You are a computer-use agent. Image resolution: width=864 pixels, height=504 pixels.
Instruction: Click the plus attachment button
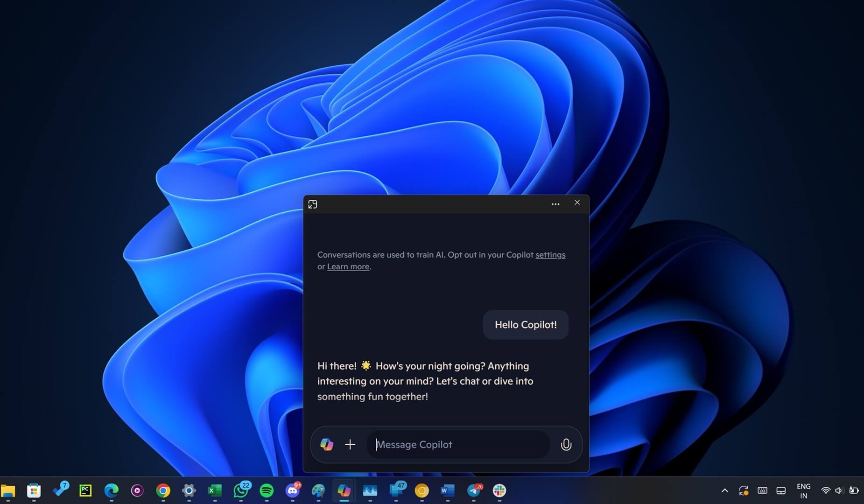pos(350,444)
